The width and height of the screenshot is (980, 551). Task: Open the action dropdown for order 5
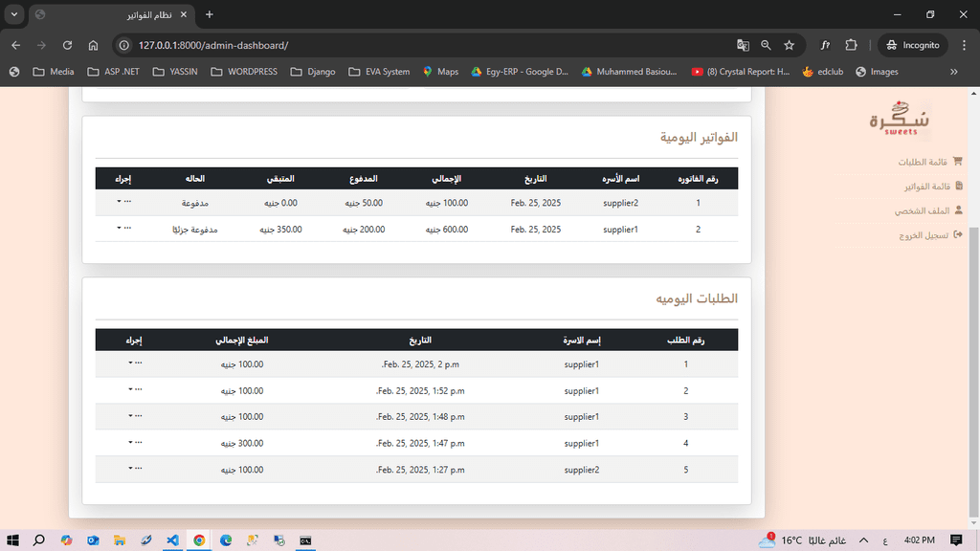[135, 469]
